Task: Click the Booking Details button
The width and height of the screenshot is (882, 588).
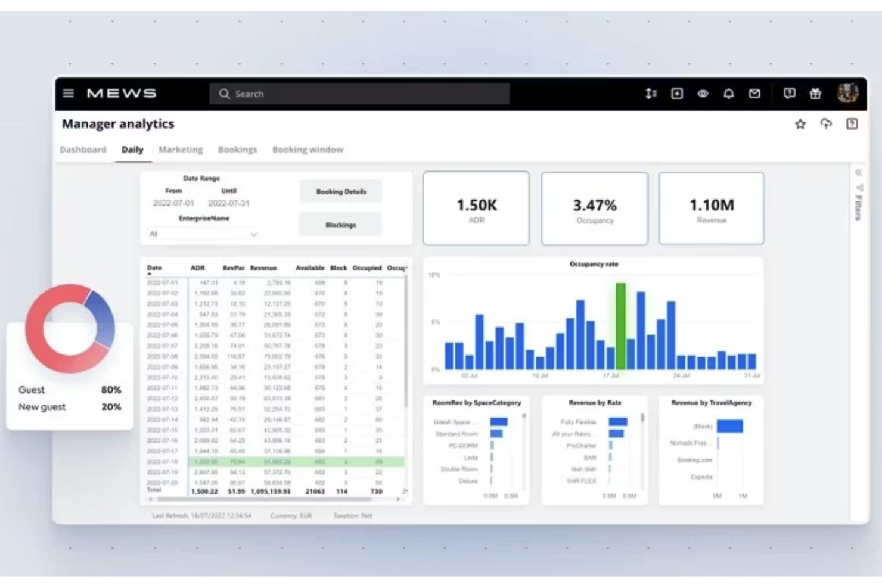Action: coord(340,191)
